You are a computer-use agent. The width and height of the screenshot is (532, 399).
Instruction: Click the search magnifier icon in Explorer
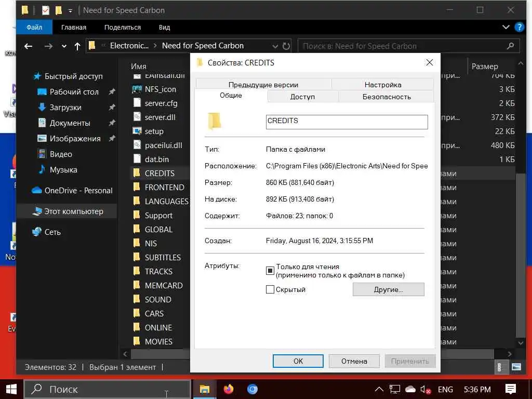(x=510, y=46)
